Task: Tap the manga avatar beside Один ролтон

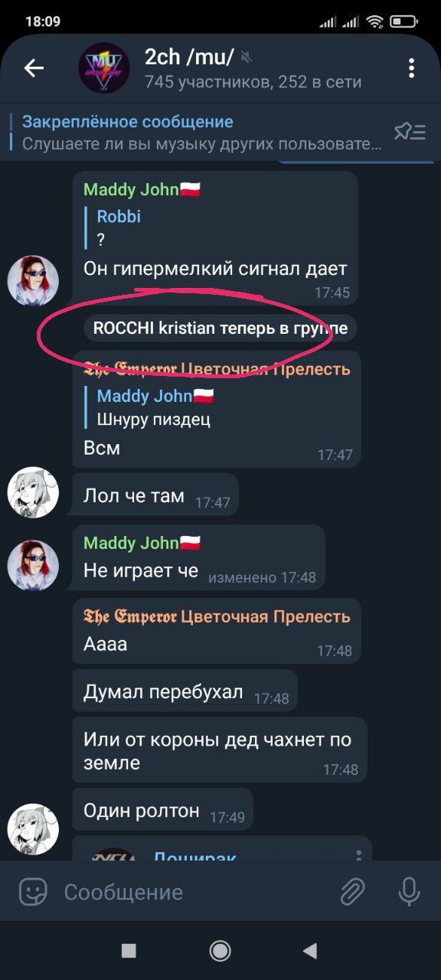Action: tap(33, 829)
